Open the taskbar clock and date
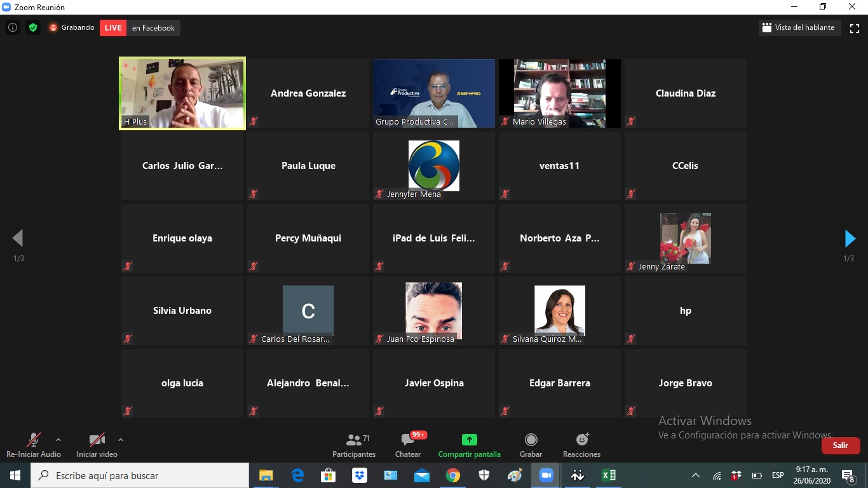This screenshot has width=868, height=488. tap(813, 475)
